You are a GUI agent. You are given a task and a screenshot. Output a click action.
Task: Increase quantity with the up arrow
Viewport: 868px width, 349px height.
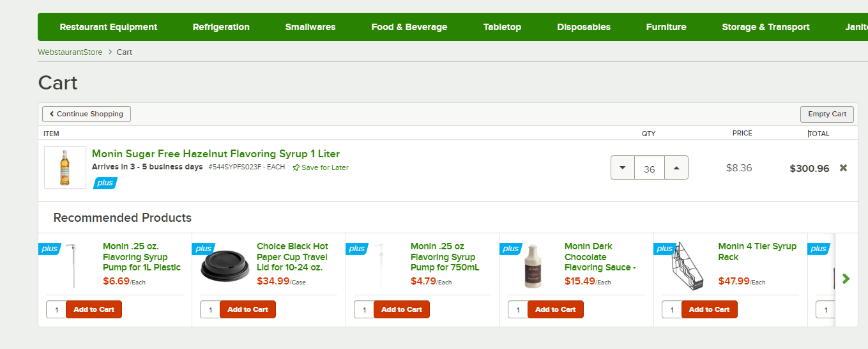point(676,168)
